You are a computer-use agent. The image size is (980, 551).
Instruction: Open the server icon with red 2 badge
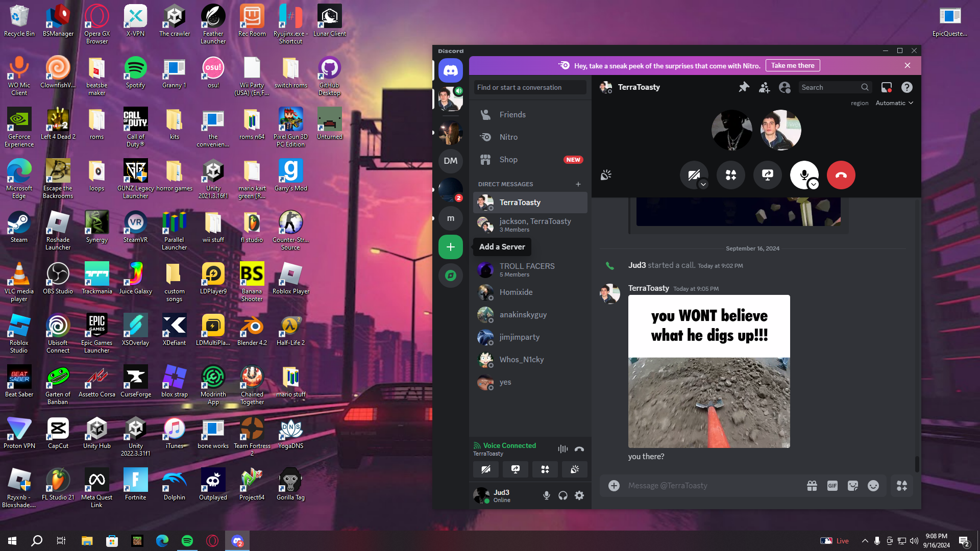click(450, 189)
